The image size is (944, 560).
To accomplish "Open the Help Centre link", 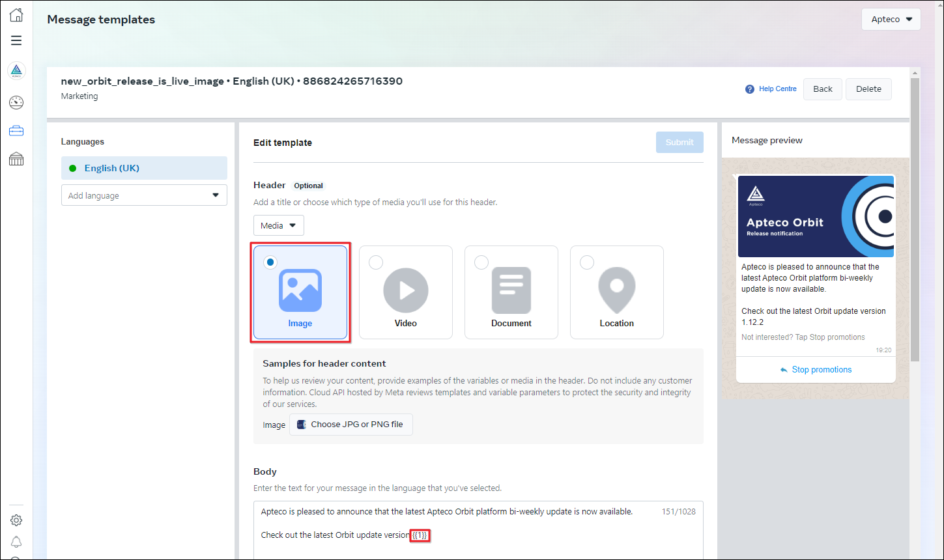I will pyautogui.click(x=778, y=89).
